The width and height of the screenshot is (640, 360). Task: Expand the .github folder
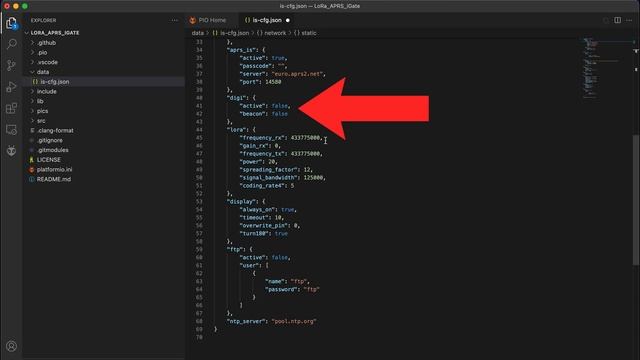[x=46, y=42]
